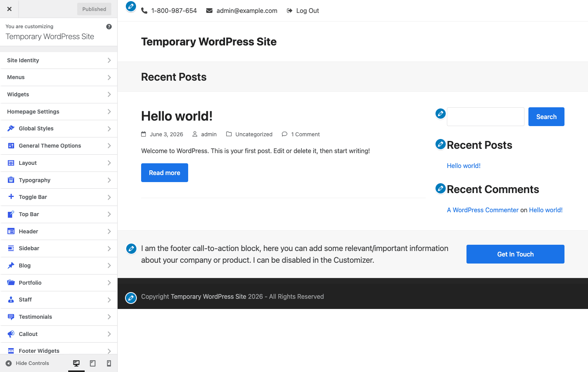The height and width of the screenshot is (372, 588).
Task: Open the Toggle Bar panel label
Action: [x=33, y=197]
